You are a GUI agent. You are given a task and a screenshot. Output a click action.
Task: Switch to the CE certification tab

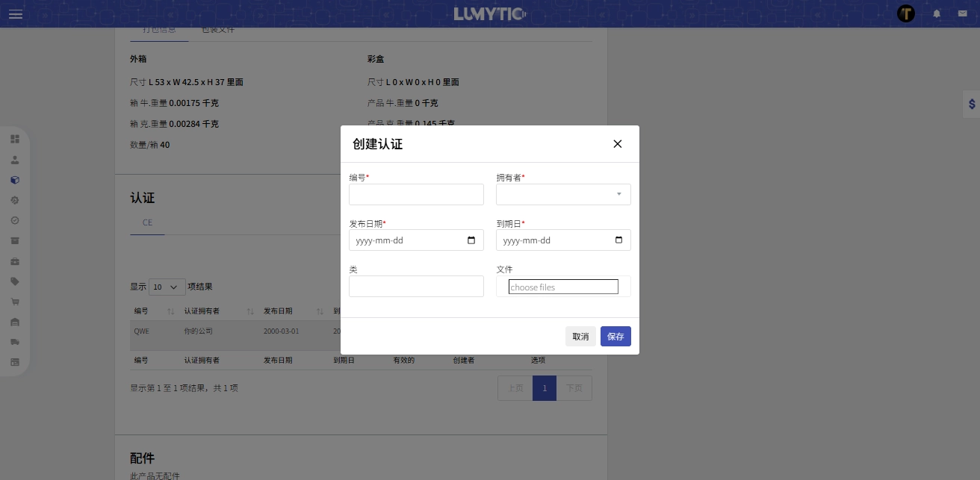[x=147, y=222]
